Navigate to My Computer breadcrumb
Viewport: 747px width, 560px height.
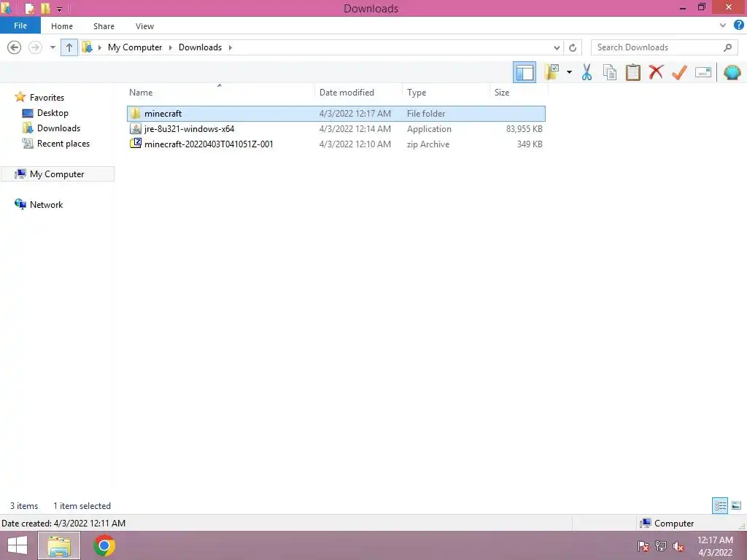coord(135,47)
